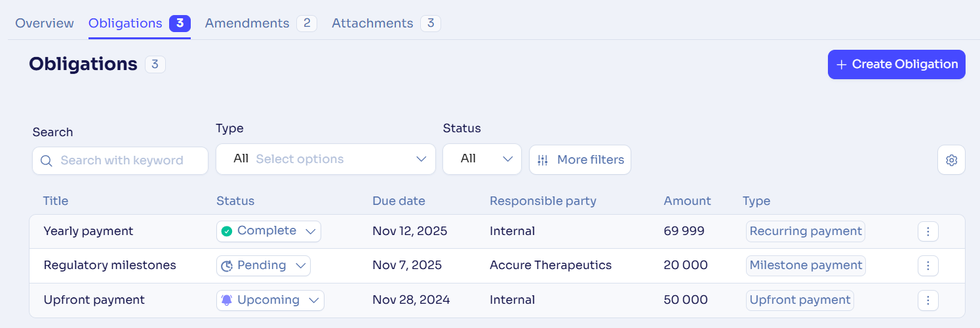The image size is (980, 328).
Task: Open the More filters button
Action: click(580, 160)
